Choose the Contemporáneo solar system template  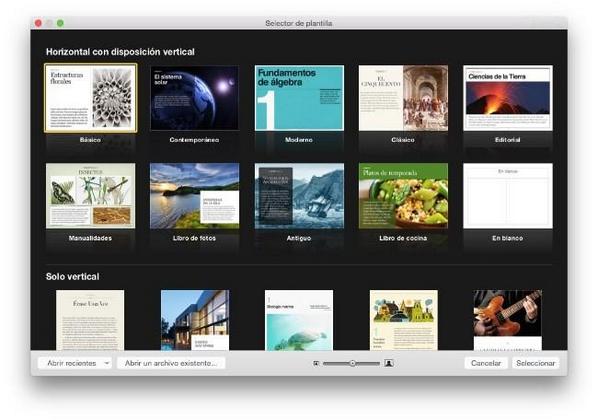(195, 98)
